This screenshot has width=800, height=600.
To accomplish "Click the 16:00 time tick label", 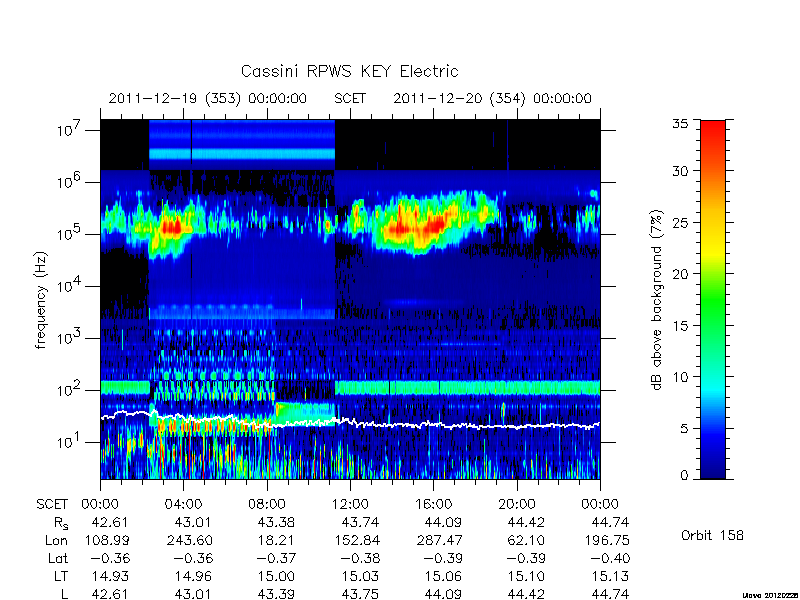I will coord(434,505).
